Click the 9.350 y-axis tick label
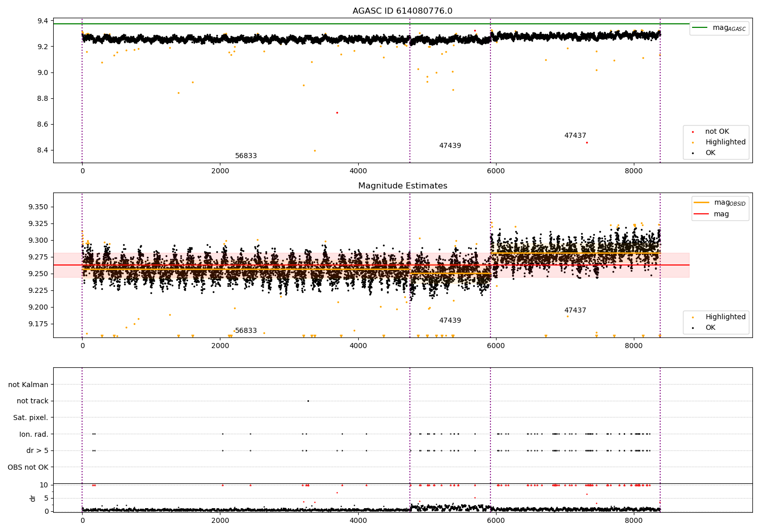Viewport: 760px width, 532px height. 39,207
